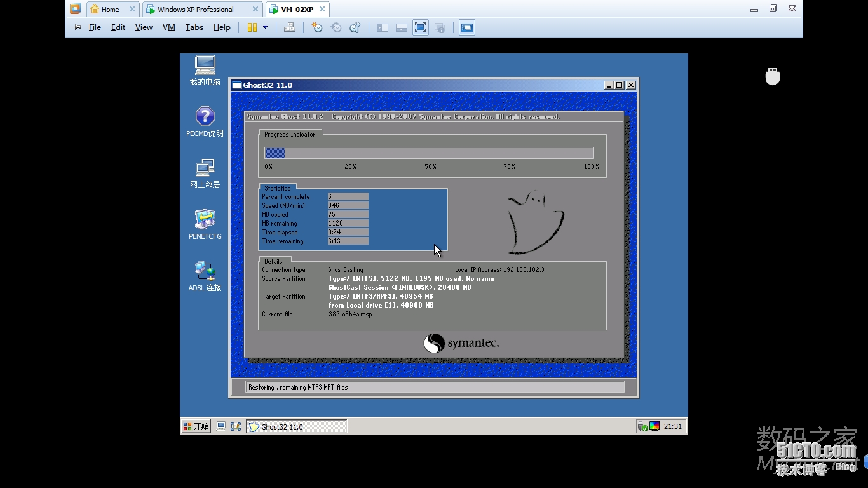Open the File menu
This screenshot has height=488, width=868.
[95, 27]
